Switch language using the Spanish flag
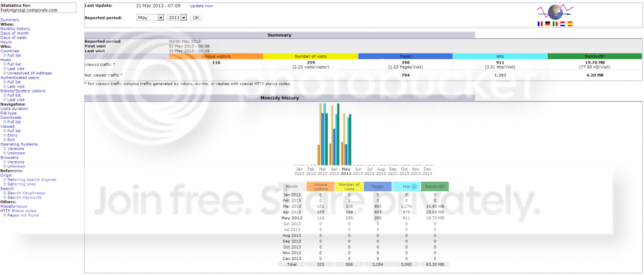This screenshot has height=275, width=644. click(x=570, y=25)
